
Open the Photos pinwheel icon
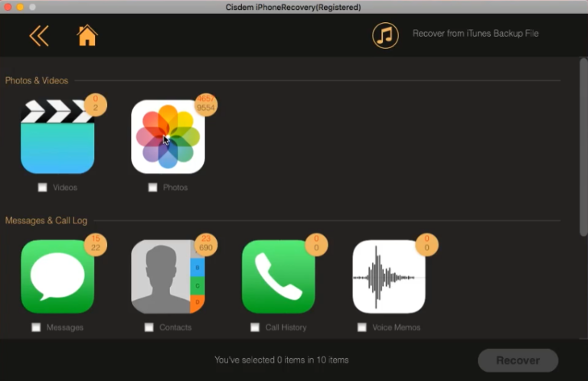(168, 137)
